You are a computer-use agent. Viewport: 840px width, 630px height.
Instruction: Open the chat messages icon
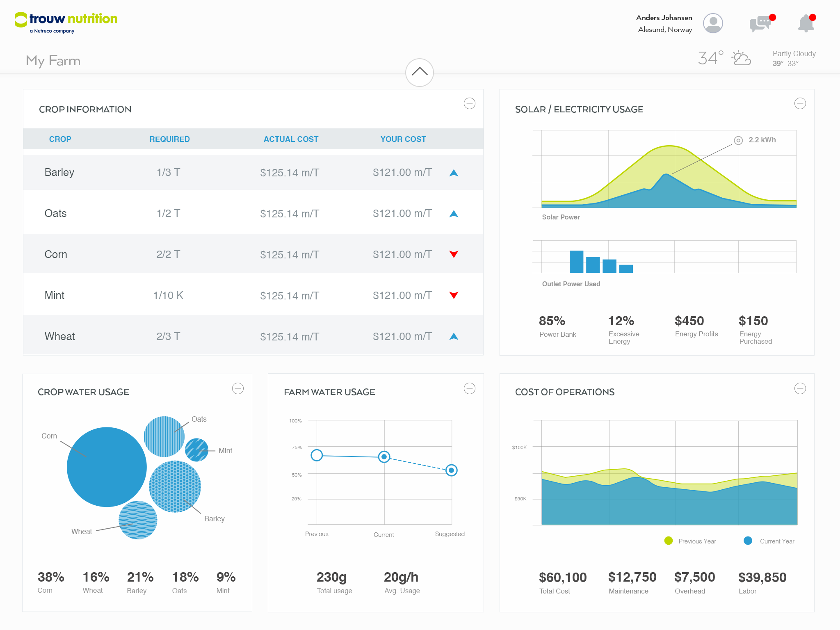click(762, 23)
